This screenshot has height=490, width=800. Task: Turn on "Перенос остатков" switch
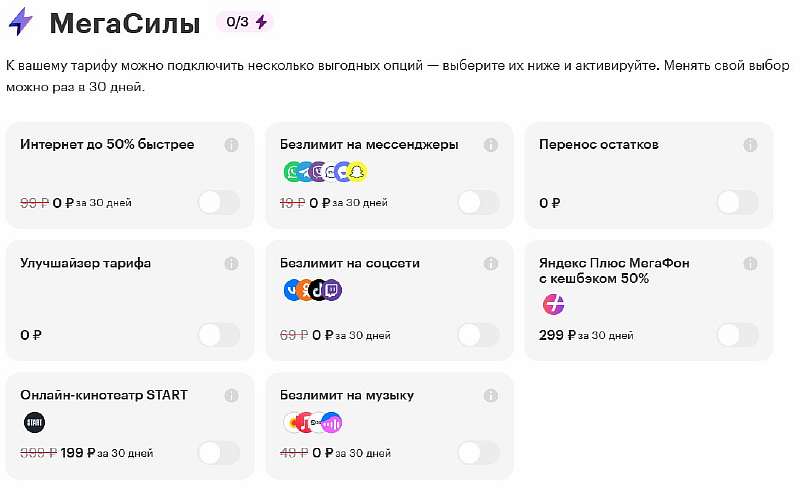pyautogui.click(x=737, y=203)
